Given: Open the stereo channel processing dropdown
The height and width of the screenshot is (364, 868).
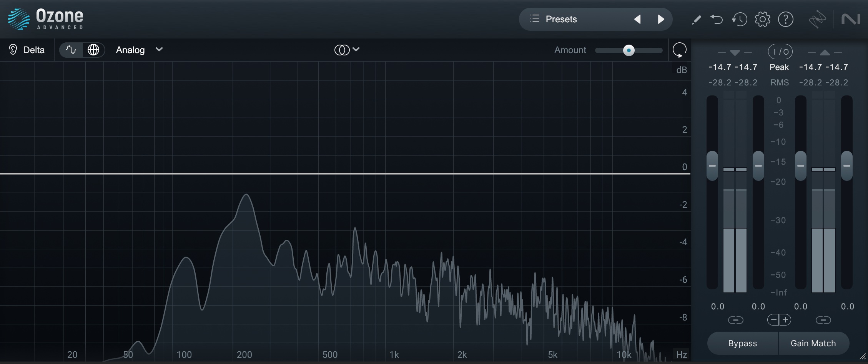Looking at the screenshot, I should click(347, 50).
